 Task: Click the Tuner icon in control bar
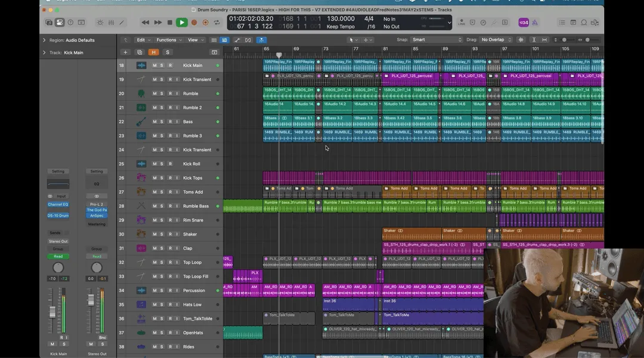click(494, 23)
